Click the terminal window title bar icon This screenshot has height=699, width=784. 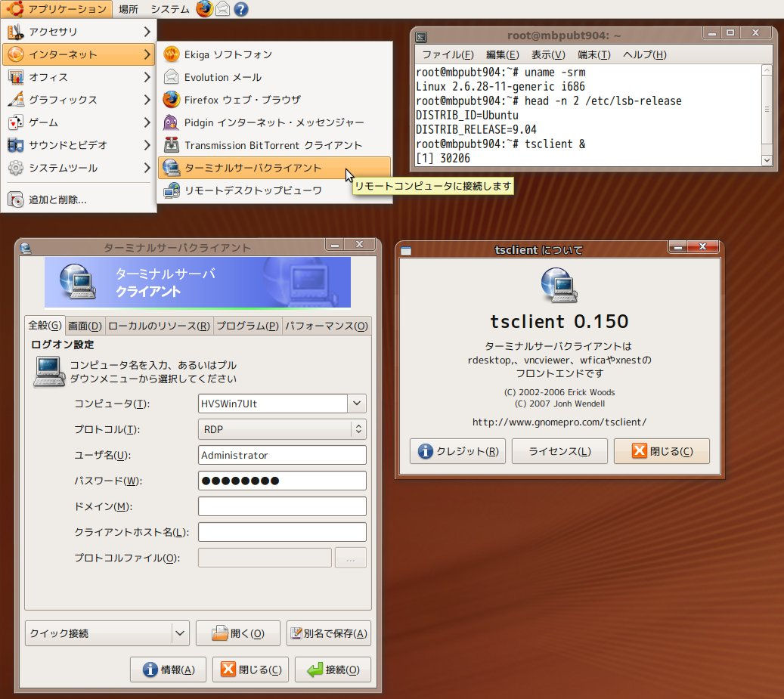(x=422, y=36)
